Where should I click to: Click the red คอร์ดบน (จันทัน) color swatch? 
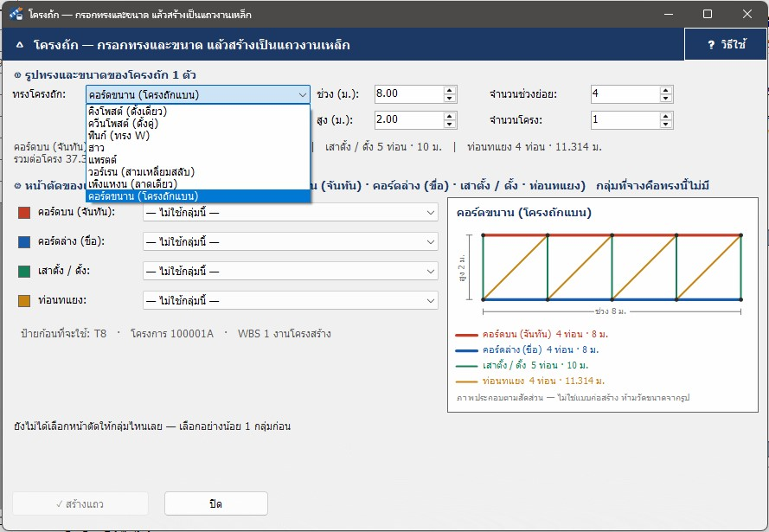pyautogui.click(x=24, y=212)
